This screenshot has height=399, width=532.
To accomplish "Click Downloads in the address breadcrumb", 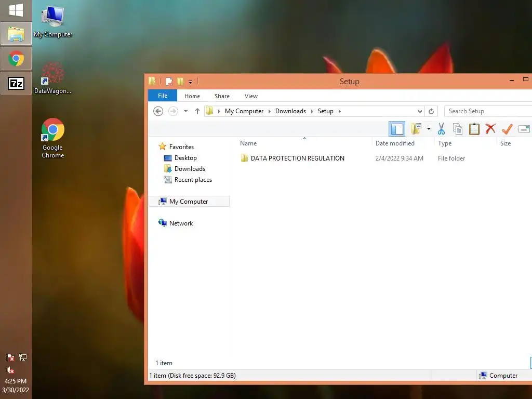I will (290, 111).
